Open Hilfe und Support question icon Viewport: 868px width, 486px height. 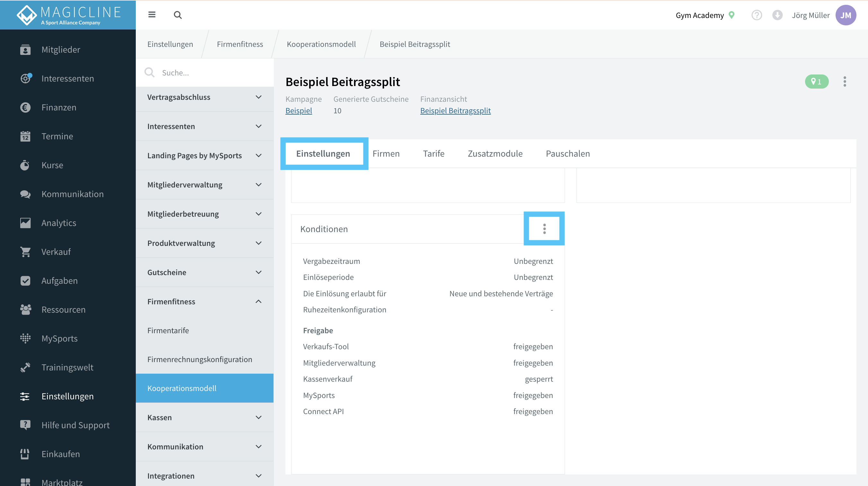click(x=25, y=425)
